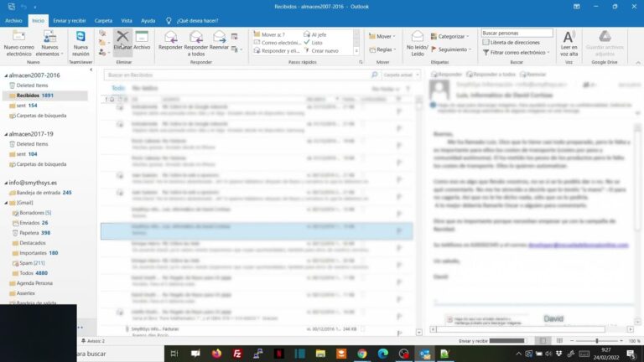Collapse the folder pane with the arrow

coord(91,70)
